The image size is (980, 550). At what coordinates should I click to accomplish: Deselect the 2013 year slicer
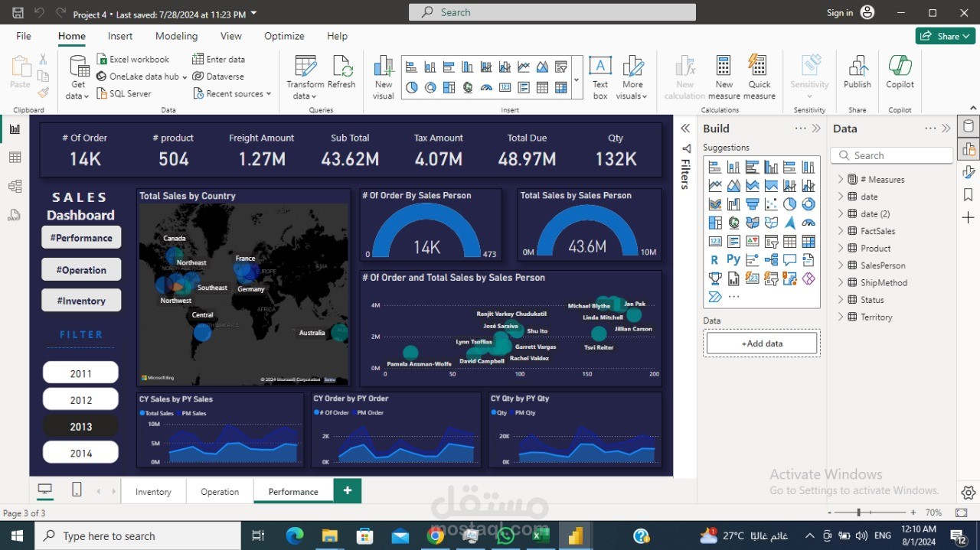(80, 426)
